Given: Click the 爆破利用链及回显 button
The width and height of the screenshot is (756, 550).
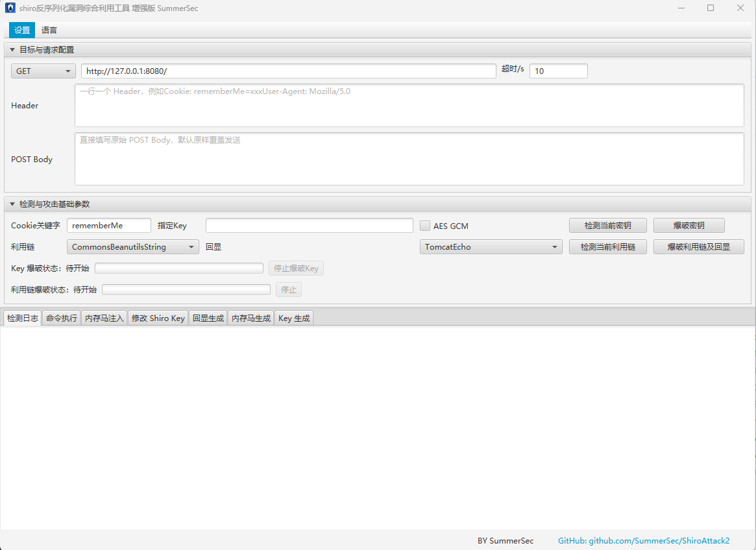Looking at the screenshot, I should [x=698, y=247].
